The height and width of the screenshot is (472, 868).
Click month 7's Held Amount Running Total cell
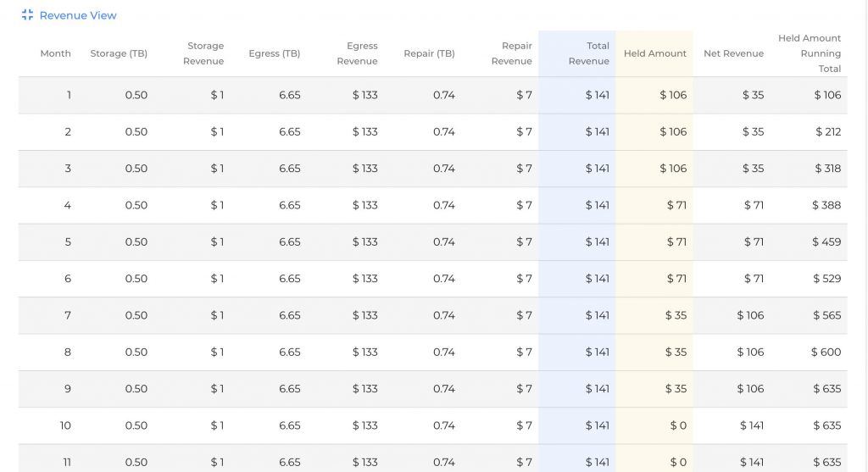[826, 315]
